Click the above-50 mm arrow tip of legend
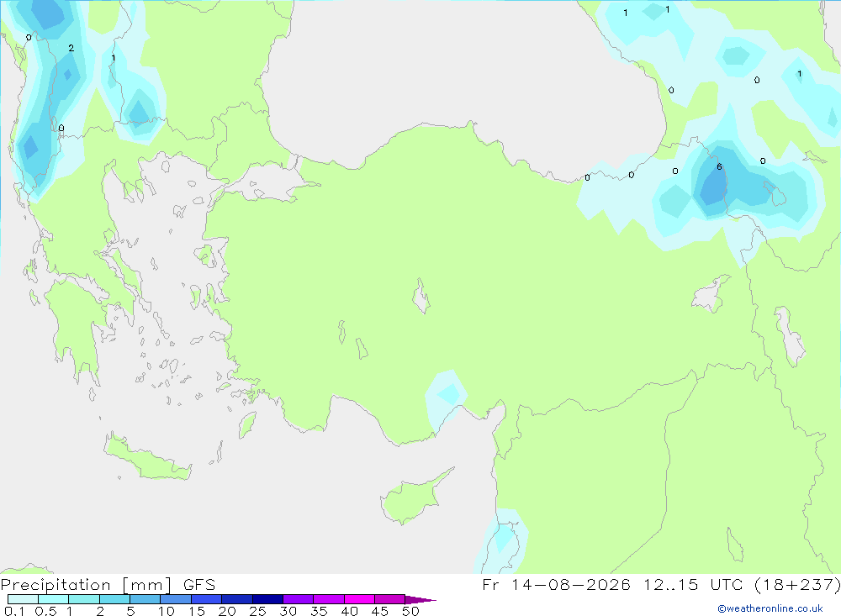The height and width of the screenshot is (616, 841). pyautogui.click(x=420, y=599)
